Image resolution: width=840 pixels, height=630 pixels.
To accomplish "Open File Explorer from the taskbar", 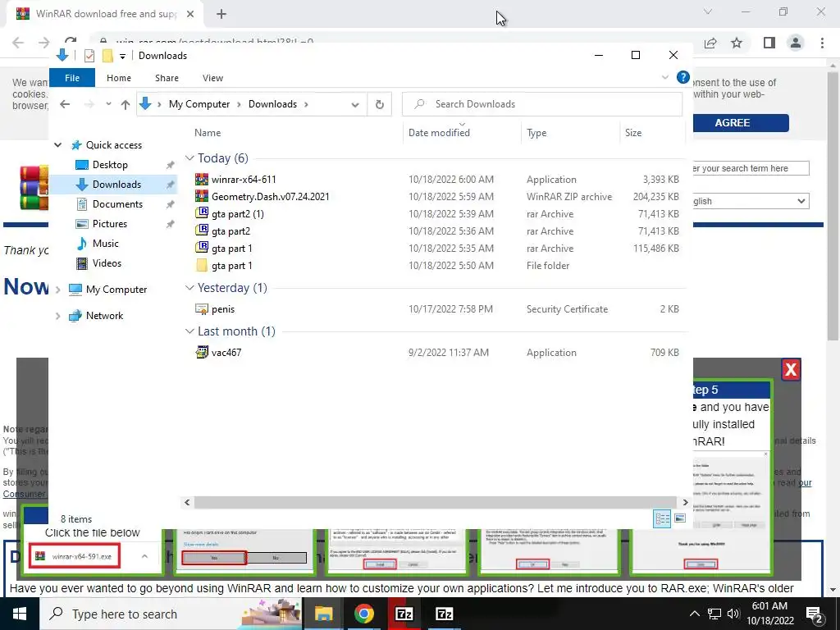I will (323, 614).
